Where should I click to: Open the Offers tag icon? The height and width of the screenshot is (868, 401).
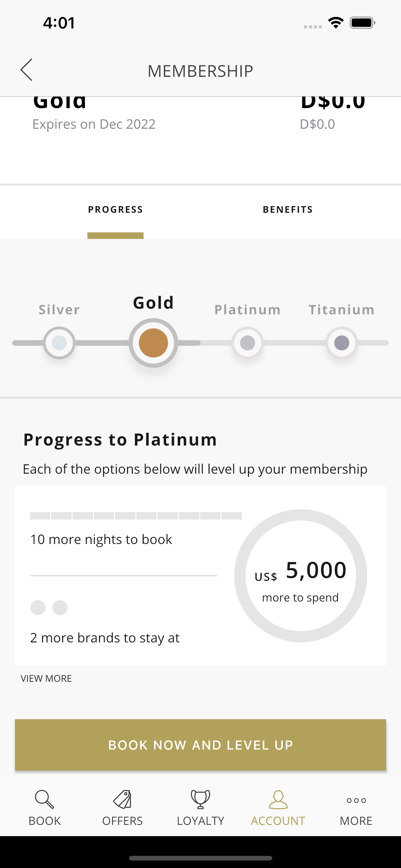click(x=122, y=799)
